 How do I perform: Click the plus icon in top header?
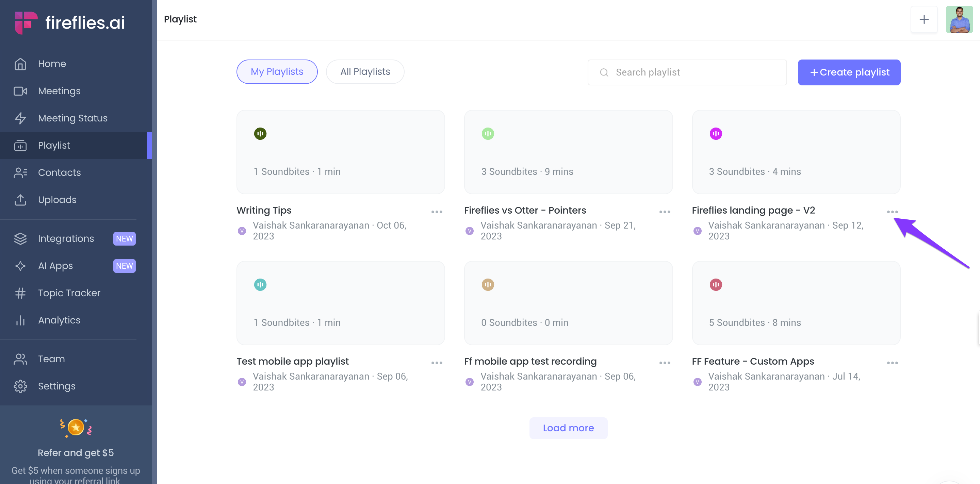coord(924,19)
